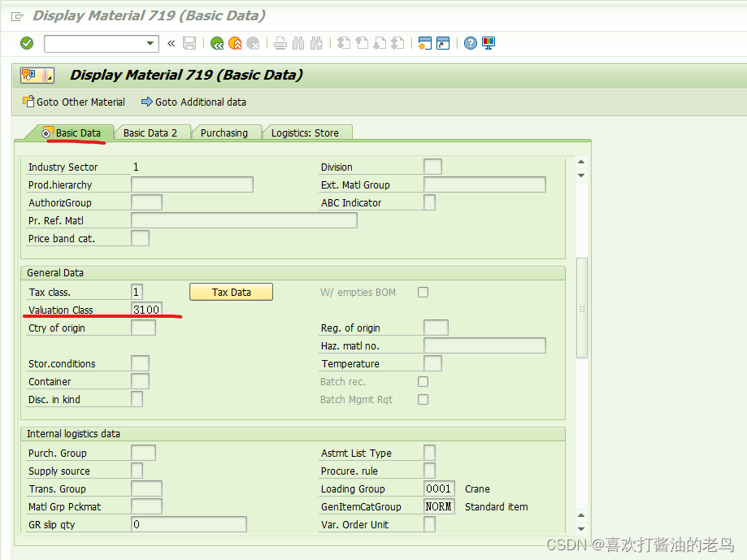Click the green Back icon
The image size is (747, 560).
(x=217, y=43)
